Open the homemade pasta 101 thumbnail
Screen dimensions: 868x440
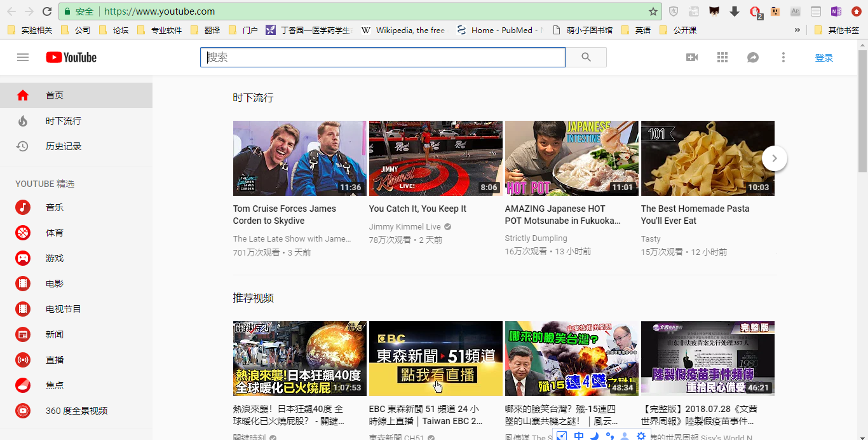pyautogui.click(x=708, y=158)
